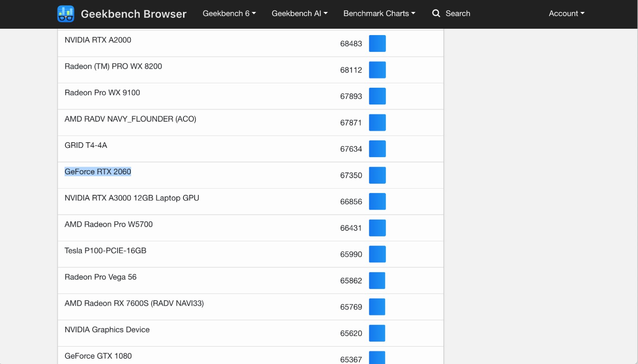
Task: Click the 68483 score value
Action: (351, 43)
